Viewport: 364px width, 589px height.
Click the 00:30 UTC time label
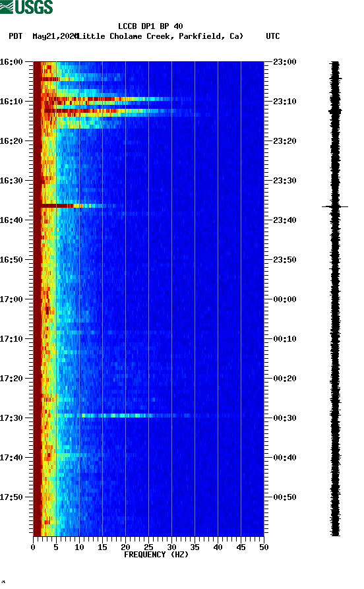coord(285,418)
